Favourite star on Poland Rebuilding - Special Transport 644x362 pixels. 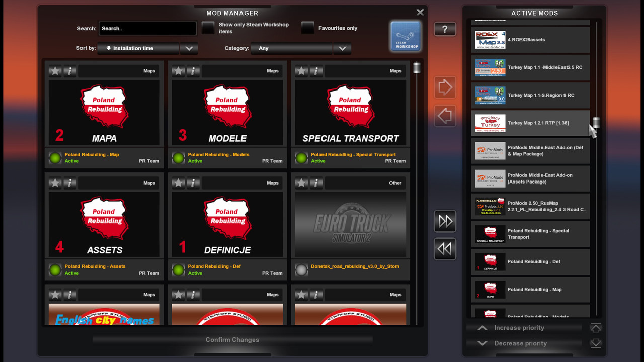tap(301, 71)
